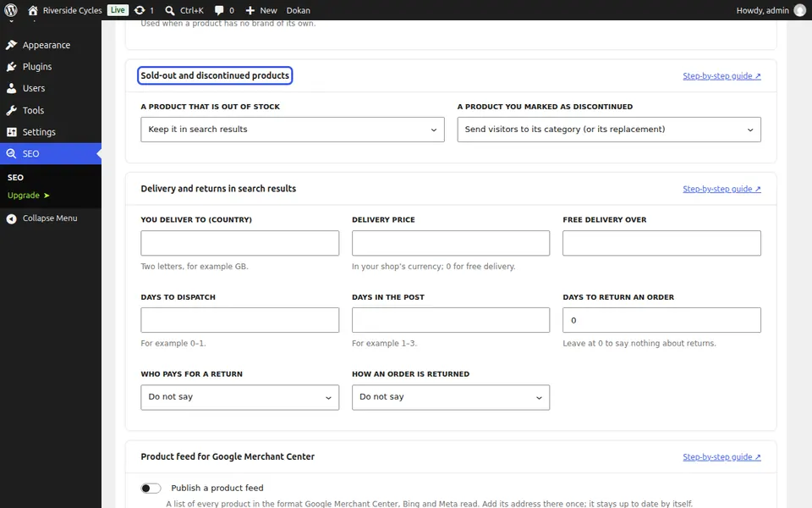The image size is (812, 508).
Task: Click the Plugins plug icon
Action: pos(11,67)
